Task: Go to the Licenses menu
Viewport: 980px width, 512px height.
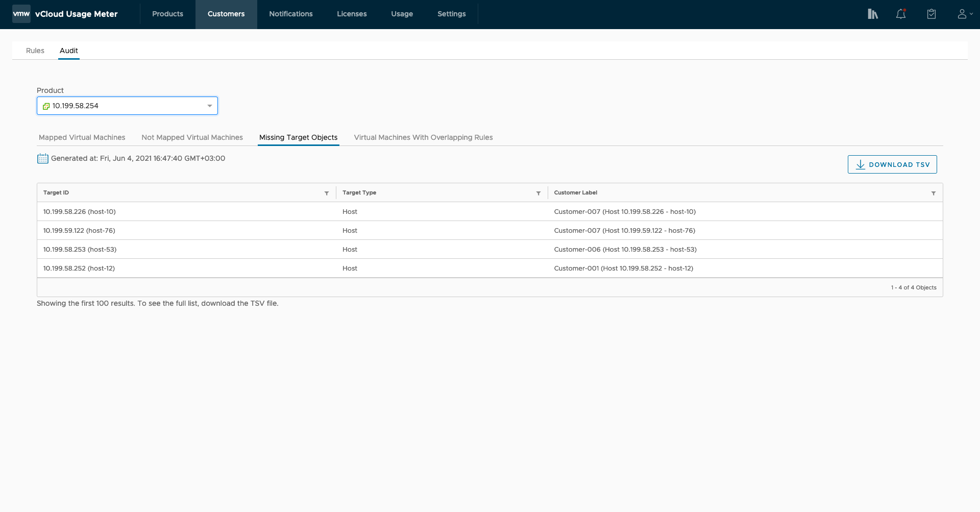Action: tap(352, 14)
